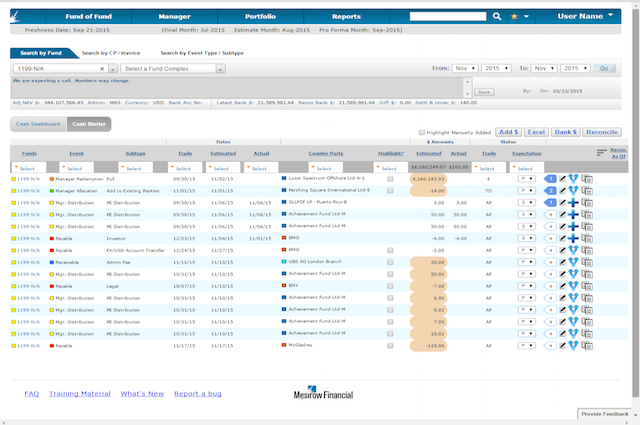
Task: Open the From month dropdown showing Nov
Action: 463,68
